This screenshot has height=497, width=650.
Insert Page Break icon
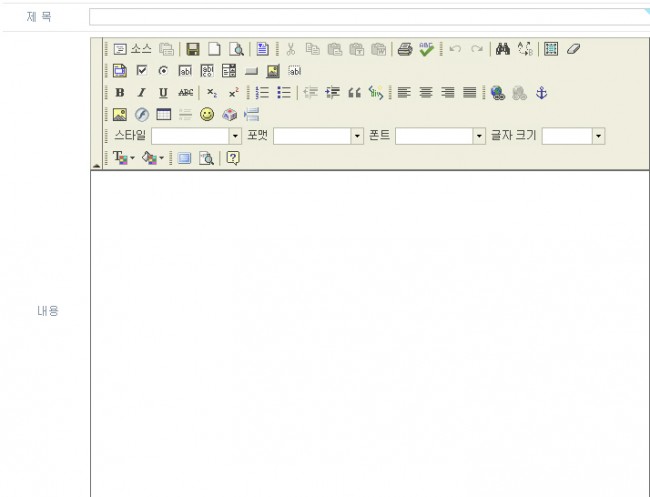pyautogui.click(x=251, y=114)
